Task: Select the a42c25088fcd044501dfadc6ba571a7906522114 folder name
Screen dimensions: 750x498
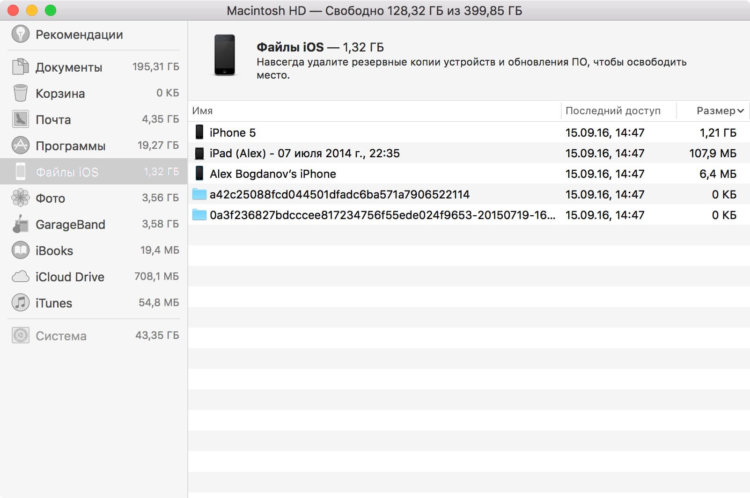Action: (340, 194)
